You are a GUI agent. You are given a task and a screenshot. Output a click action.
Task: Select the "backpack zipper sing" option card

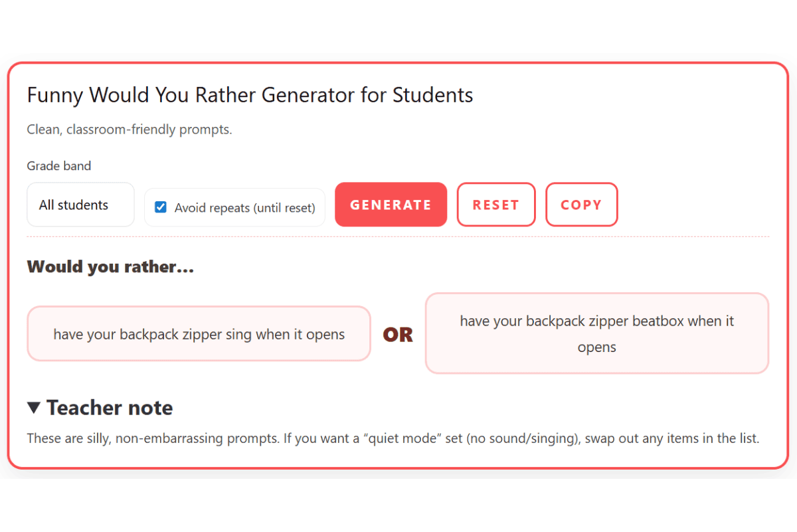[x=199, y=333]
